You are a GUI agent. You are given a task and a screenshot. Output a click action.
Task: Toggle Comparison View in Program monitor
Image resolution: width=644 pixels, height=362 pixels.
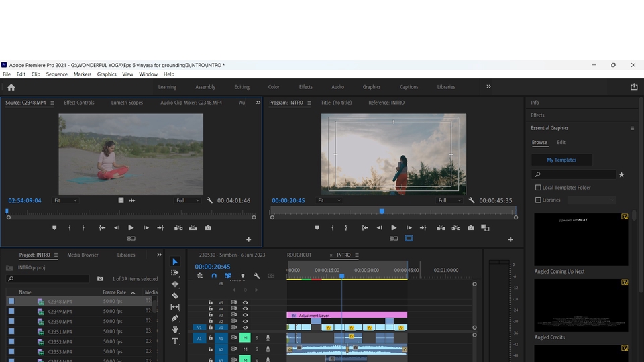tap(485, 227)
